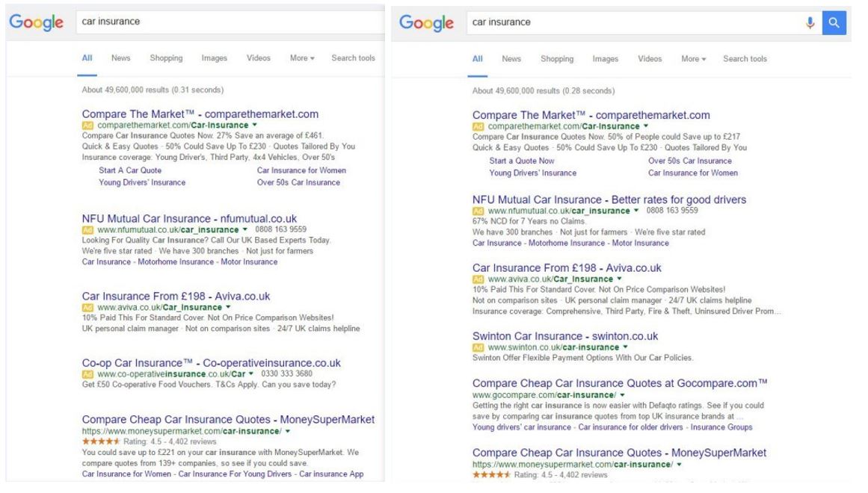Click 'Motor Insurance' link in right NFU result
Viewport: 868px width, 493px height.
click(x=640, y=243)
